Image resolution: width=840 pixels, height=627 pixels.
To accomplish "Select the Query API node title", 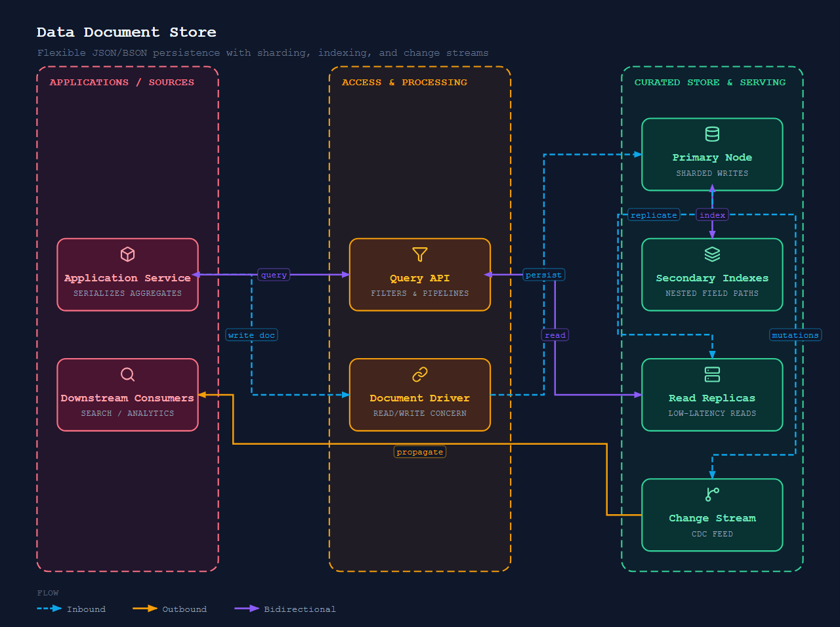I will 420,278.
